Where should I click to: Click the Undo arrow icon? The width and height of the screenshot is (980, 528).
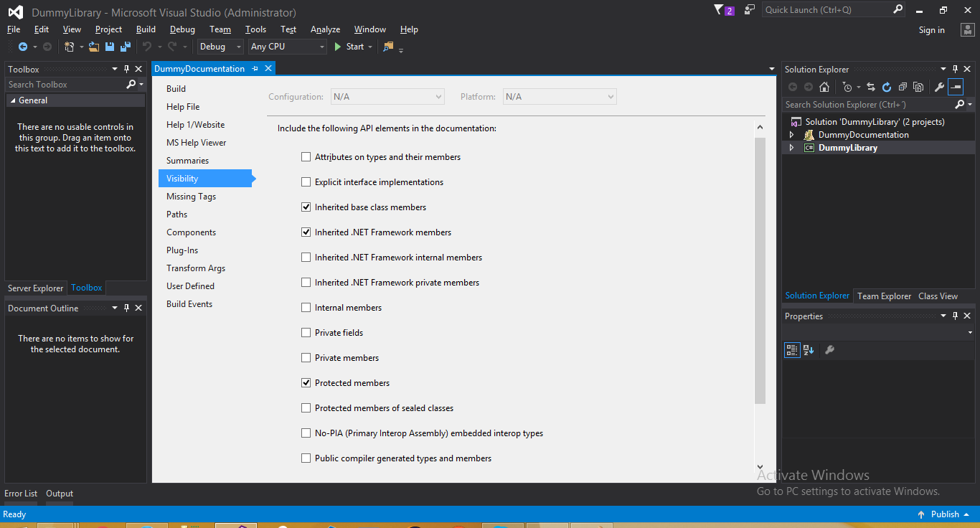(x=146, y=47)
